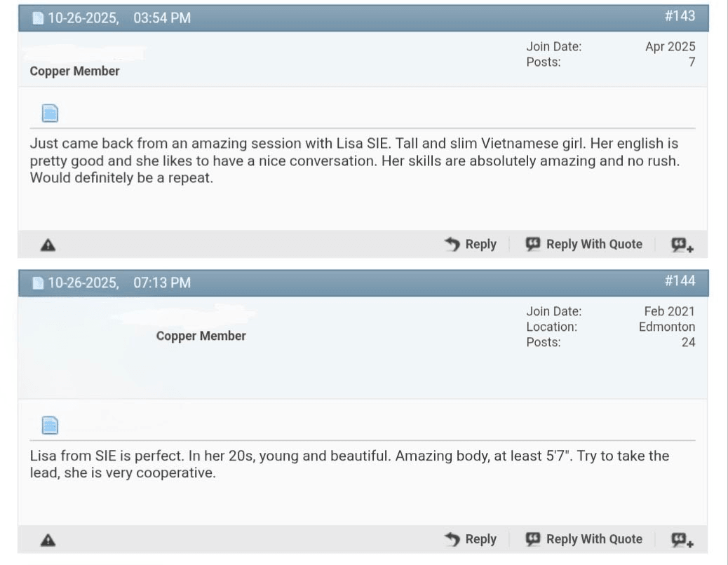Open the #144 post permalink

click(x=680, y=281)
